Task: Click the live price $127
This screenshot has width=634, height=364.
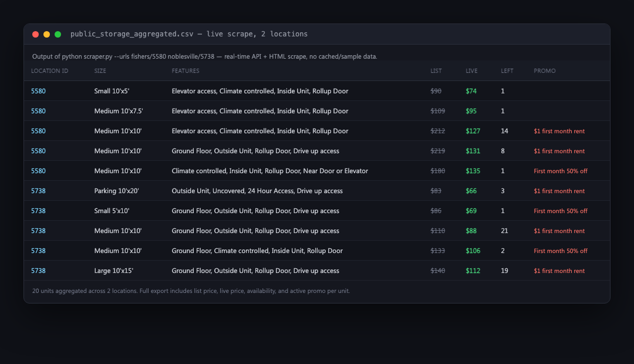Action: (473, 131)
